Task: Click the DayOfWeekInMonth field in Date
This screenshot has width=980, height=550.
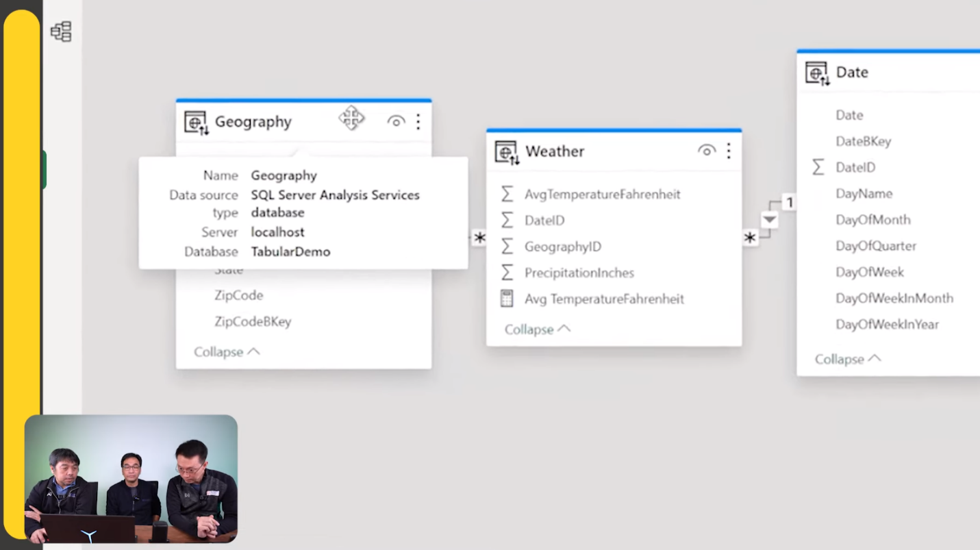Action: pyautogui.click(x=894, y=298)
